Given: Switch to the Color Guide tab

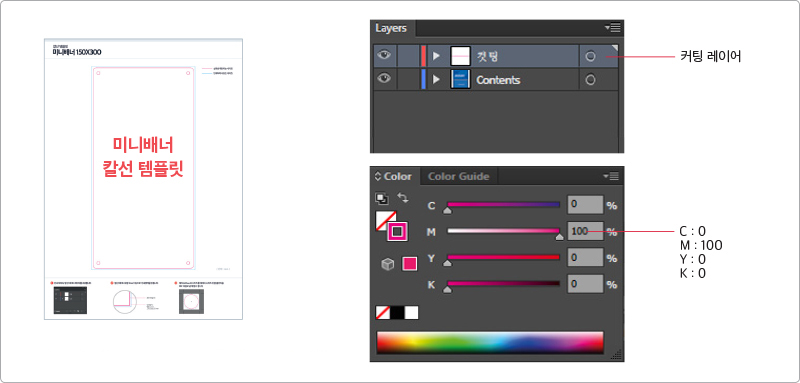Looking at the screenshot, I should (x=458, y=176).
